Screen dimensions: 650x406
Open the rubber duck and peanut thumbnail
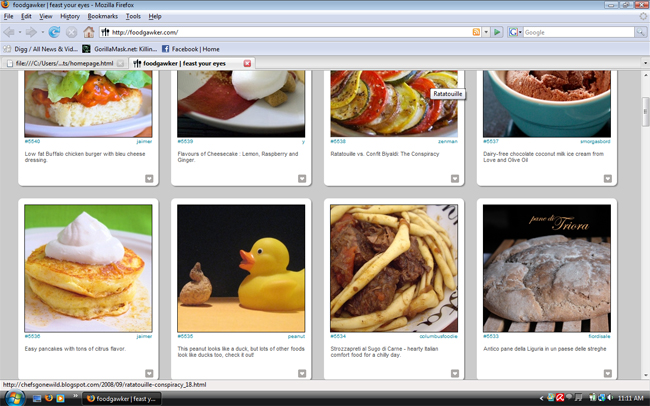click(241, 267)
